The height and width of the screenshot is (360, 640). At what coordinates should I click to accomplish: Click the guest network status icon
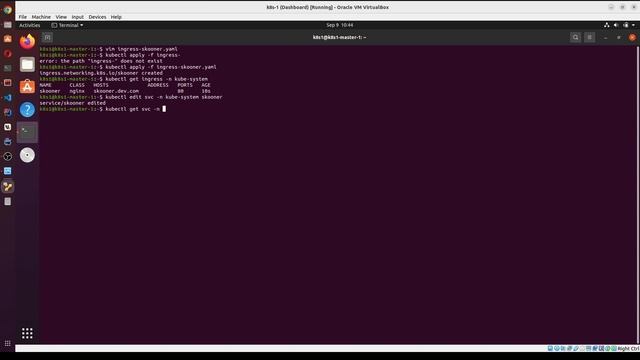tap(607, 25)
